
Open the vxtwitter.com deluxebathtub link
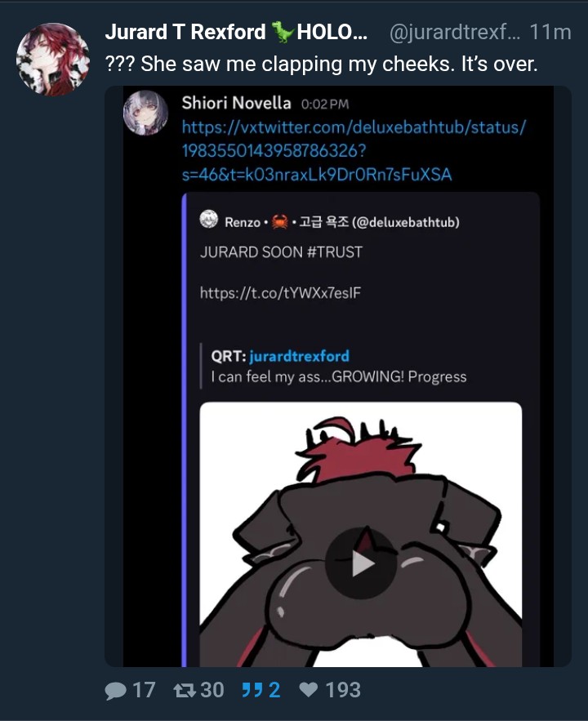pyautogui.click(x=354, y=151)
